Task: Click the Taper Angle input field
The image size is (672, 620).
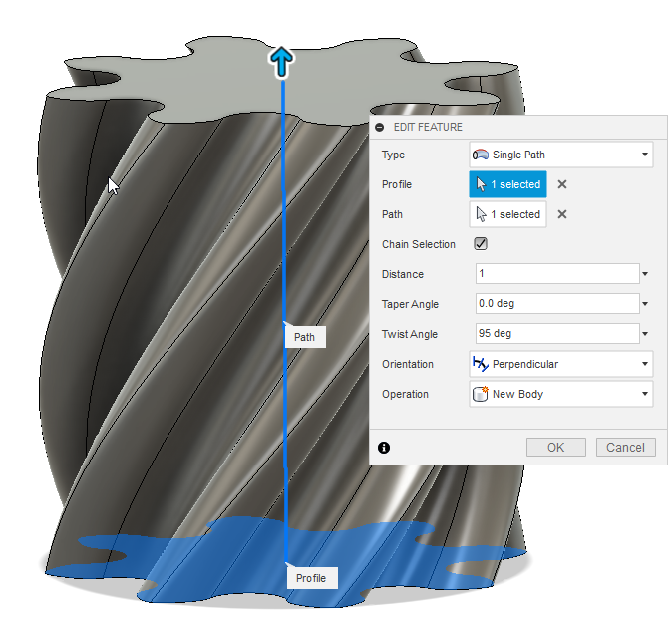Action: pos(557,304)
